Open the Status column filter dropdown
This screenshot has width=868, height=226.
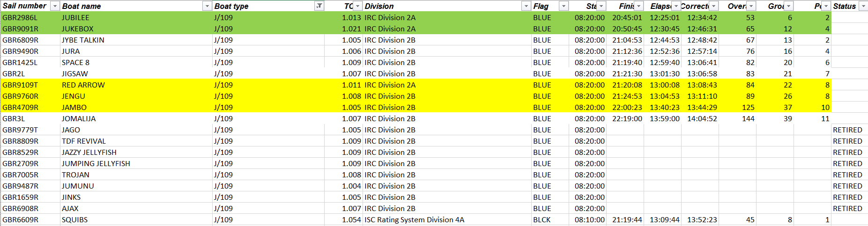point(863,6)
